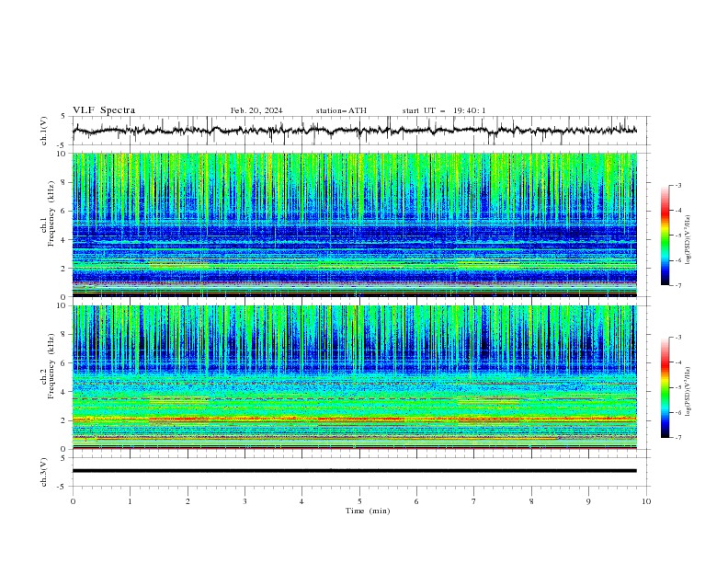Click the "Time (min)" x-axis label
Screen dimensions: 728x563
coord(368,511)
